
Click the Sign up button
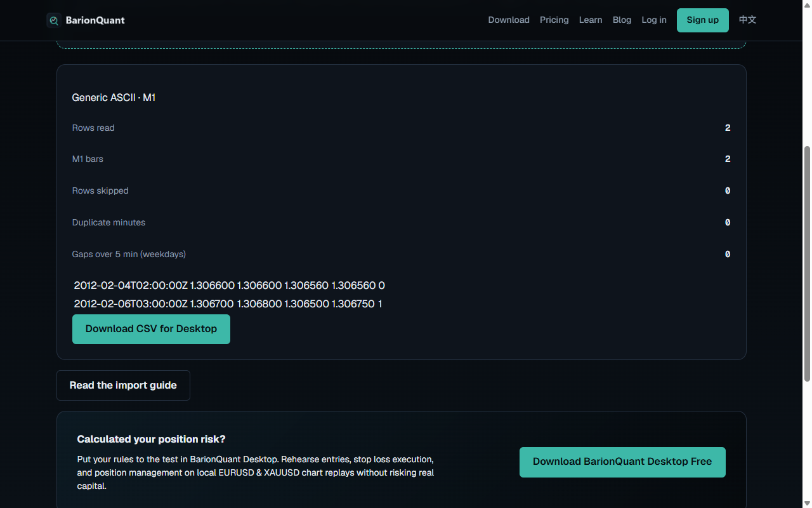703,20
